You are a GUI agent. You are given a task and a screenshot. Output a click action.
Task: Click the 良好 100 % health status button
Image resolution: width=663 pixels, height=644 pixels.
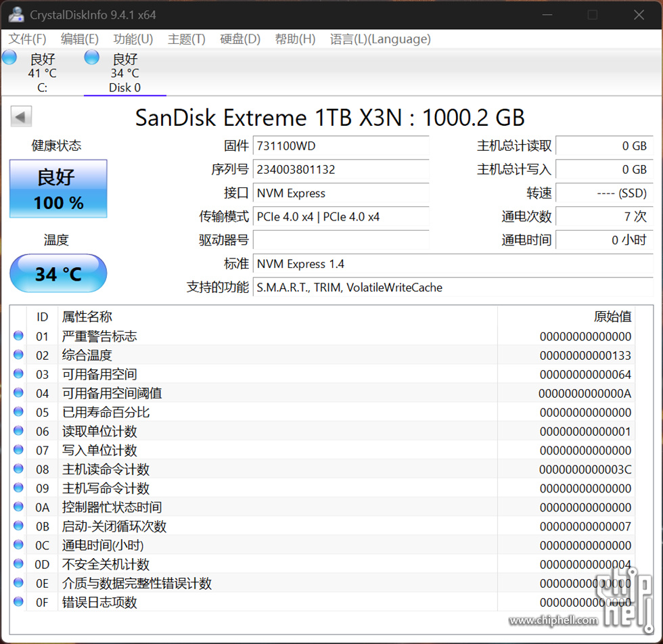click(58, 189)
